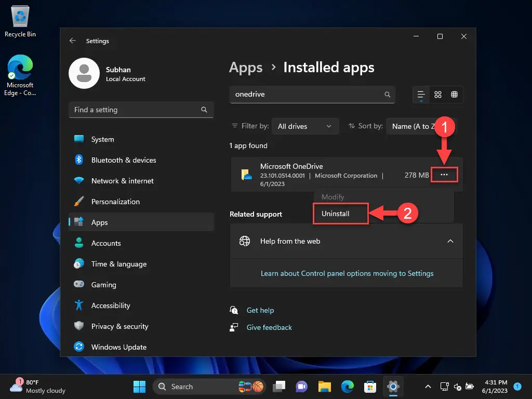Click the Settings gear on taskbar
The height and width of the screenshot is (399, 532).
click(x=393, y=387)
